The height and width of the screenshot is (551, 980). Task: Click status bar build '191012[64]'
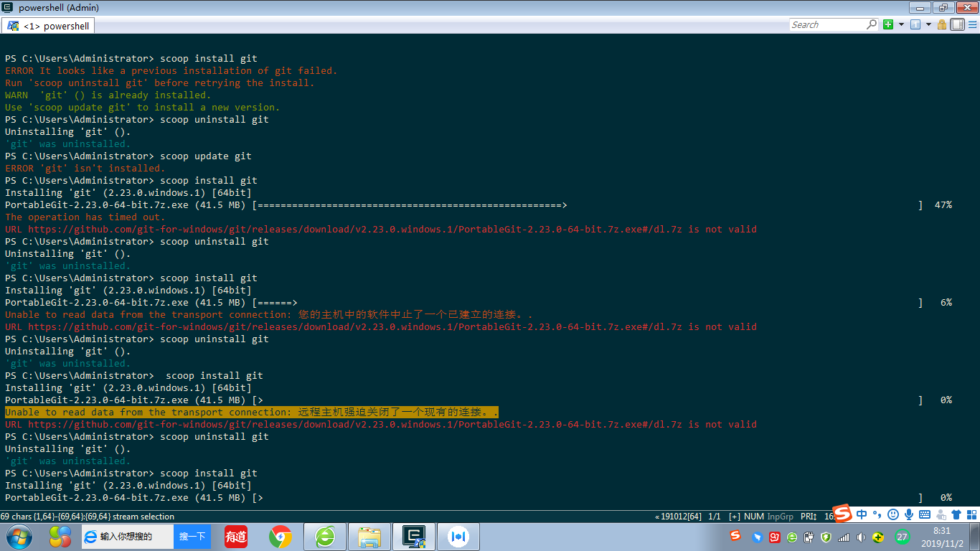pyautogui.click(x=678, y=517)
